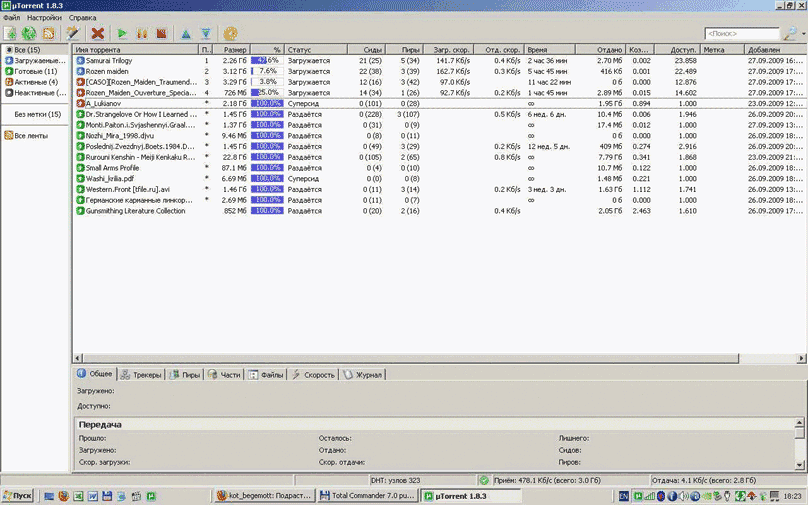Click the Excel quick launch icon

tap(78, 496)
